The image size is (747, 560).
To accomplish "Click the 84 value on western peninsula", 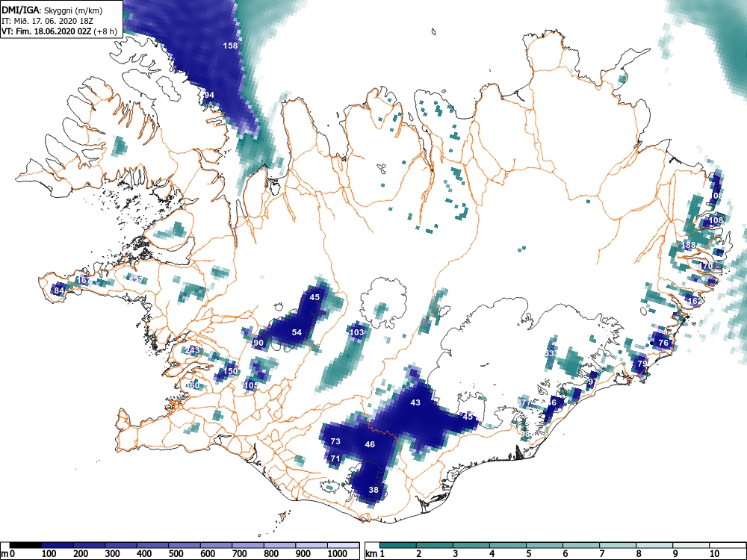I will (59, 290).
